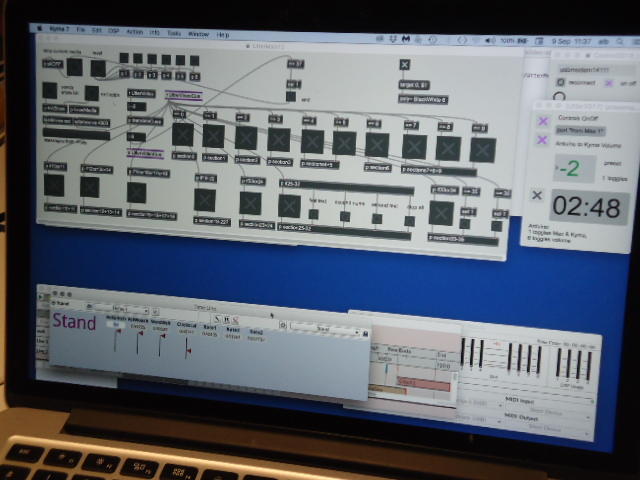Toggle the large toggle under == 6
This screenshot has height=480, width=640.
[x=377, y=145]
